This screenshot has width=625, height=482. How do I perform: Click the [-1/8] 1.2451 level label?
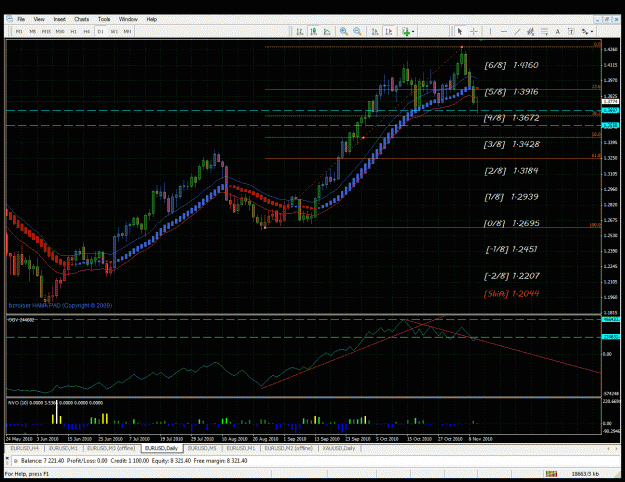(511, 250)
